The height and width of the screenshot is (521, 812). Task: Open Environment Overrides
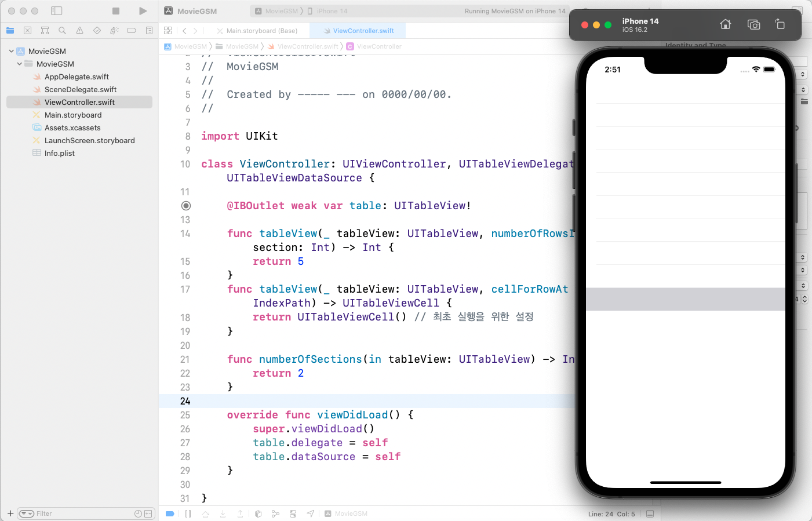click(x=293, y=513)
